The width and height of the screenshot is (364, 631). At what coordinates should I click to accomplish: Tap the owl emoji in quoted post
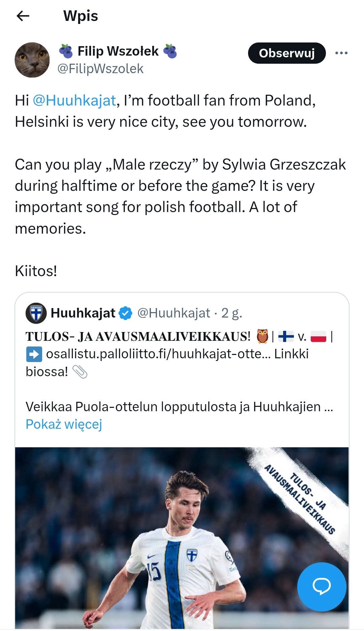click(x=262, y=336)
